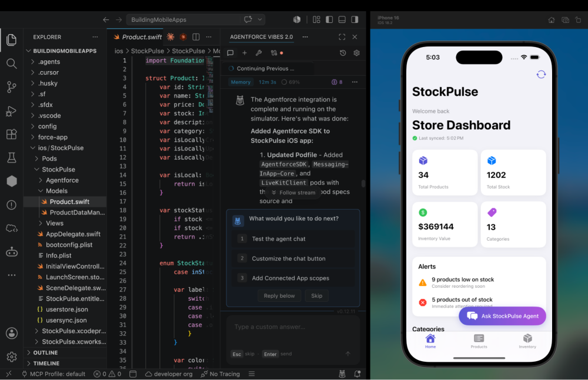
Task: Expand the force-app folder
Action: point(52,137)
